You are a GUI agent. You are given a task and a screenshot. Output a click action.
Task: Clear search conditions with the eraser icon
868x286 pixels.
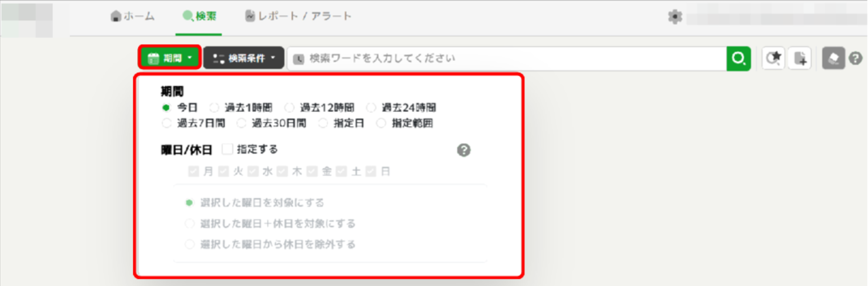[833, 58]
